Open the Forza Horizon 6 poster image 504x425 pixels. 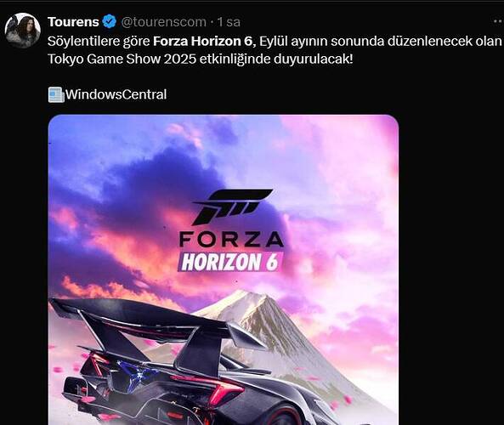coord(224,269)
